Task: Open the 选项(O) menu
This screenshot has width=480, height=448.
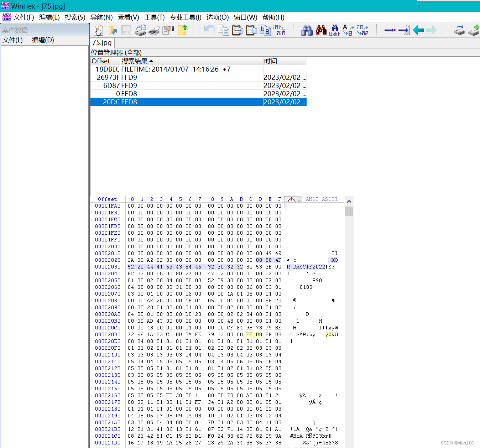Action: (x=218, y=17)
